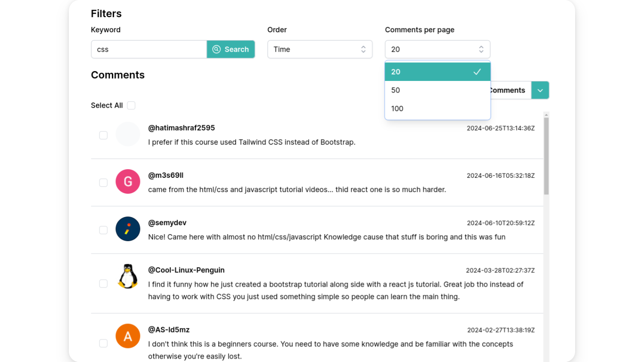The image size is (644, 362).
Task: Tick the Select All checkbox
Action: coord(131,105)
